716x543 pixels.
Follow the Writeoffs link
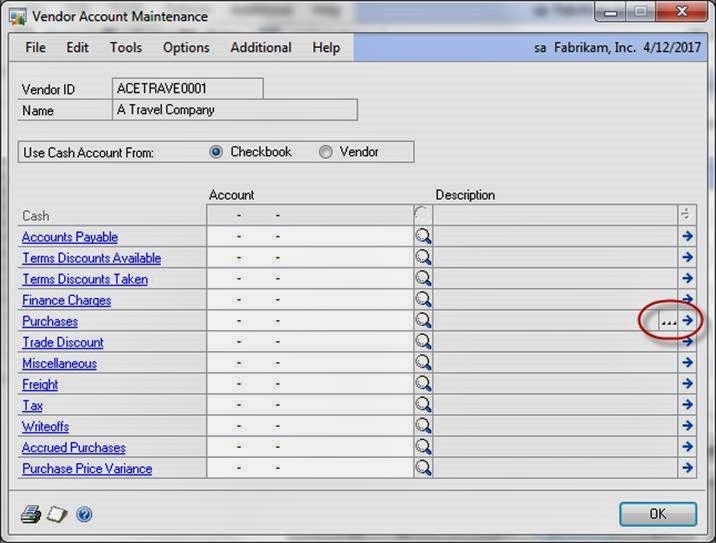tap(46, 426)
